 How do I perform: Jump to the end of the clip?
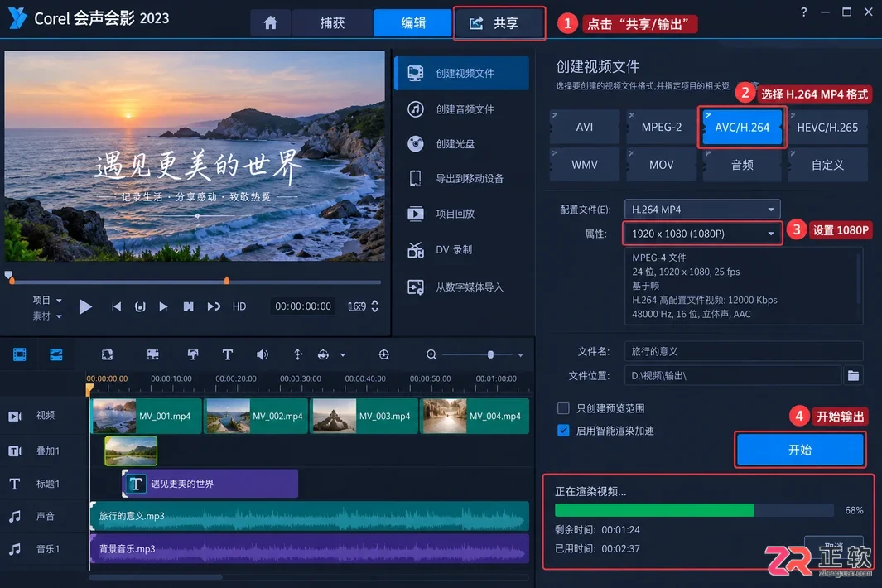coord(189,306)
